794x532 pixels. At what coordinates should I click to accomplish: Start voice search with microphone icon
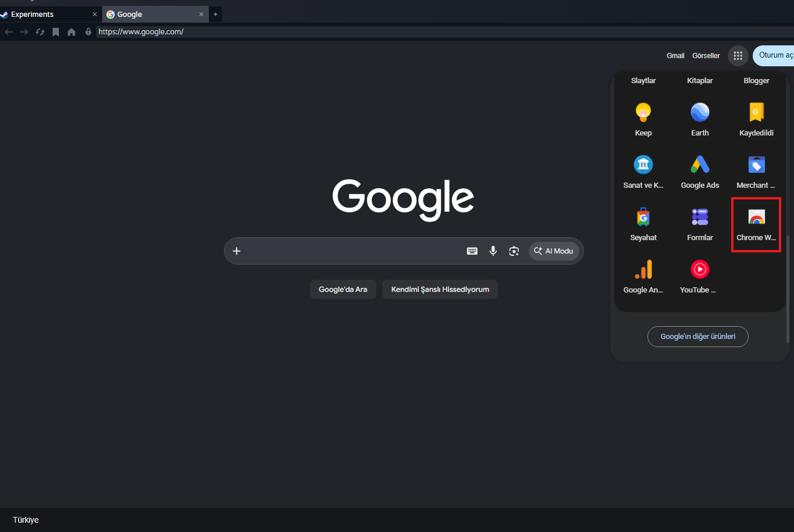[x=493, y=251]
